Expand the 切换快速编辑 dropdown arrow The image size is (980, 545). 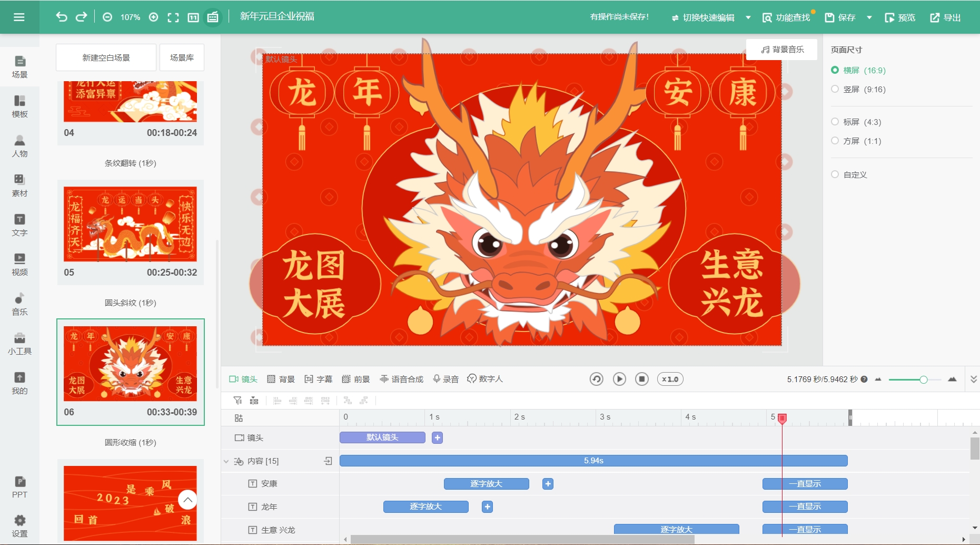pos(748,17)
